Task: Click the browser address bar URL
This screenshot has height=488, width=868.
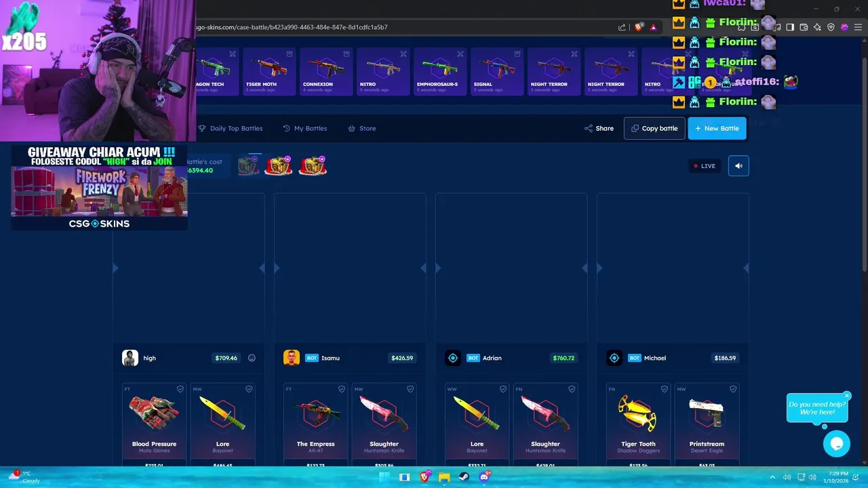Action: click(x=292, y=27)
